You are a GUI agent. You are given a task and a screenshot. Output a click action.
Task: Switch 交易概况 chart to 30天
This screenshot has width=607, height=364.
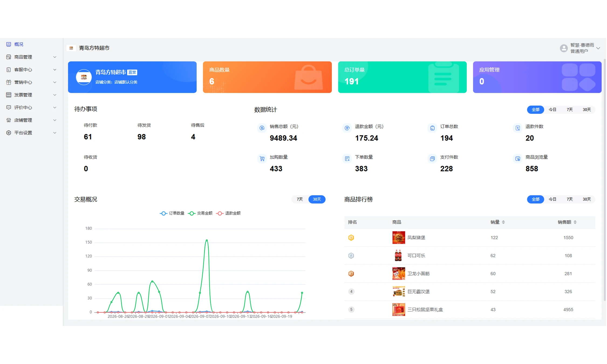pos(317,199)
